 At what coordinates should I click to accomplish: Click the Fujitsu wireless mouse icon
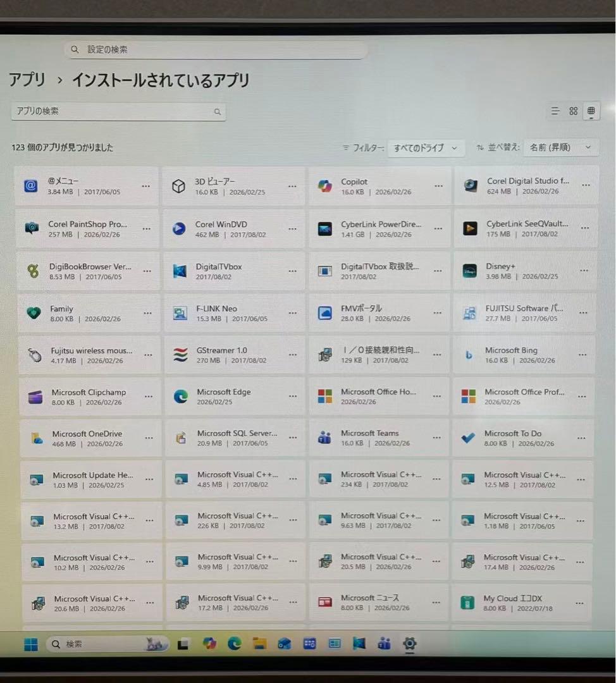pos(34,355)
